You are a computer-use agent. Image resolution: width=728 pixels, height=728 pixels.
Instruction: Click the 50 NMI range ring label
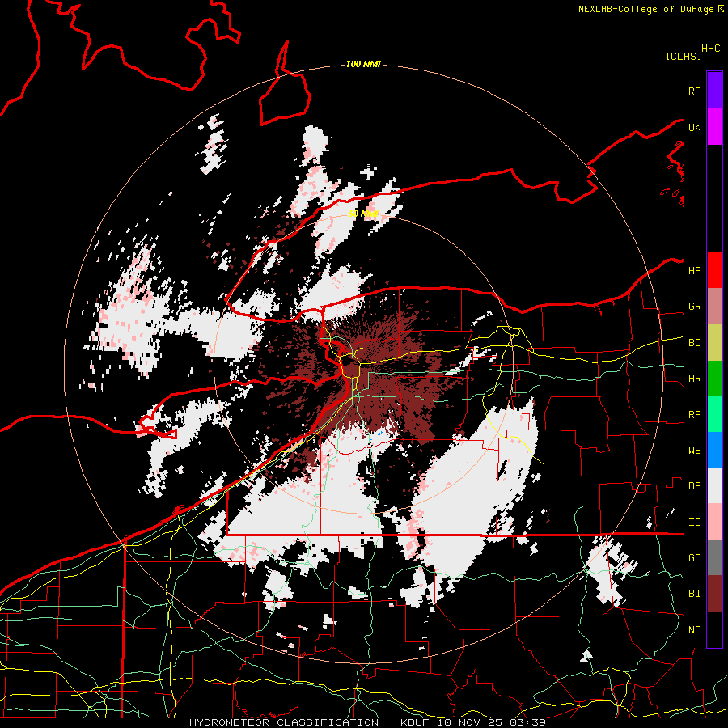(363, 214)
